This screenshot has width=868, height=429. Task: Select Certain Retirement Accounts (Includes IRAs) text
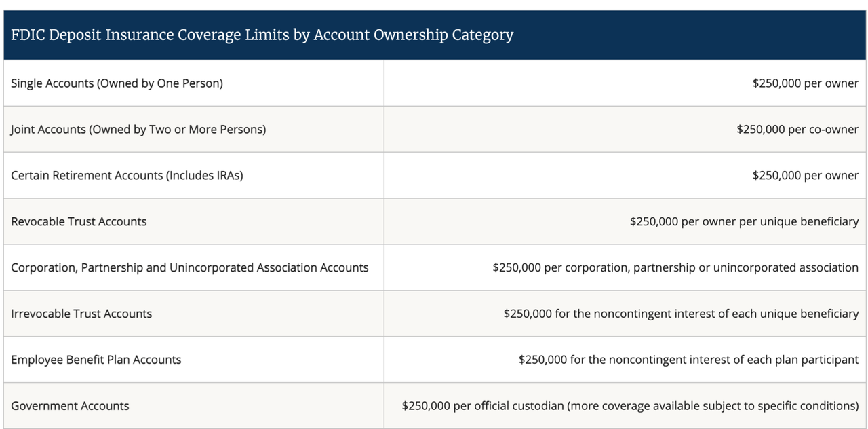127,175
